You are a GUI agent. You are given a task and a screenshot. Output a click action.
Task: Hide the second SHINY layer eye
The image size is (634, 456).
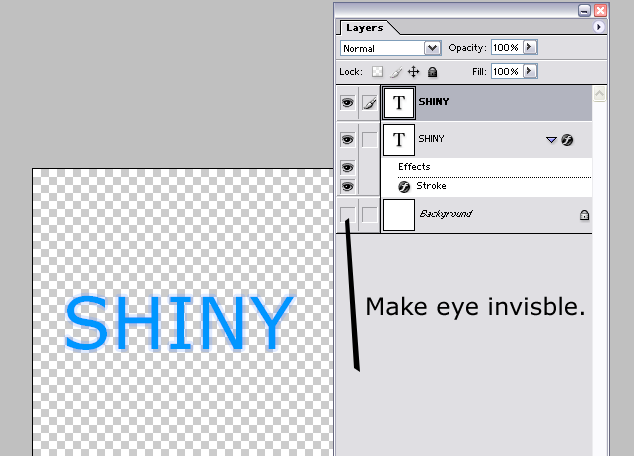click(x=347, y=140)
